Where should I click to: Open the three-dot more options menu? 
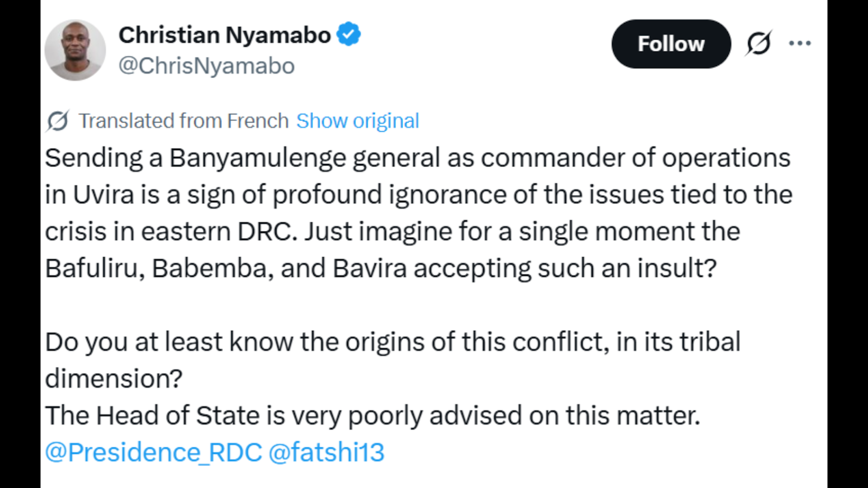(x=800, y=43)
